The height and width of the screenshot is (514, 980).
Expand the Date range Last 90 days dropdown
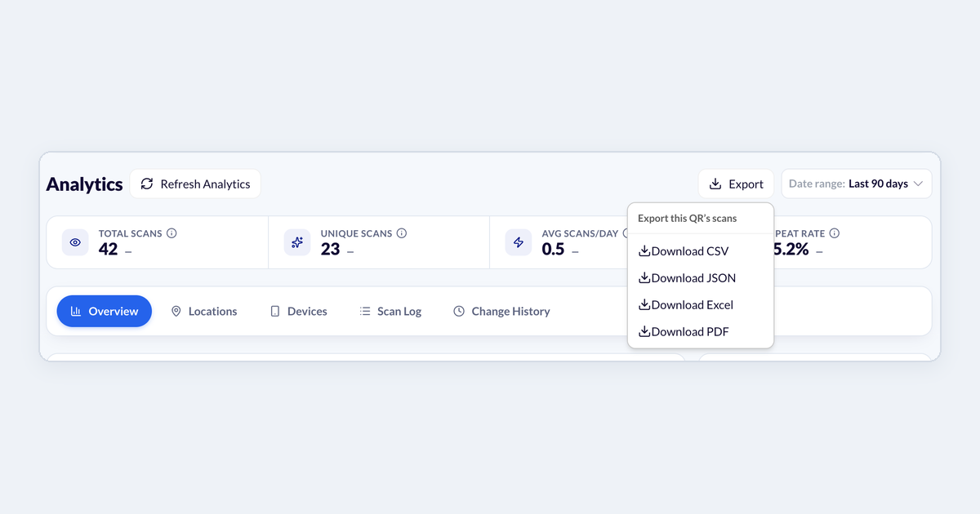pos(856,184)
